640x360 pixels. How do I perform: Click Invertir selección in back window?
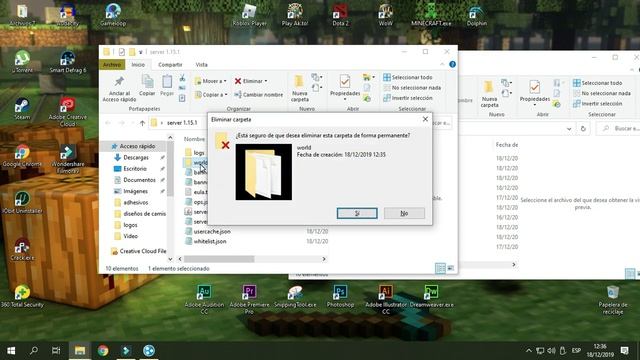click(x=597, y=104)
